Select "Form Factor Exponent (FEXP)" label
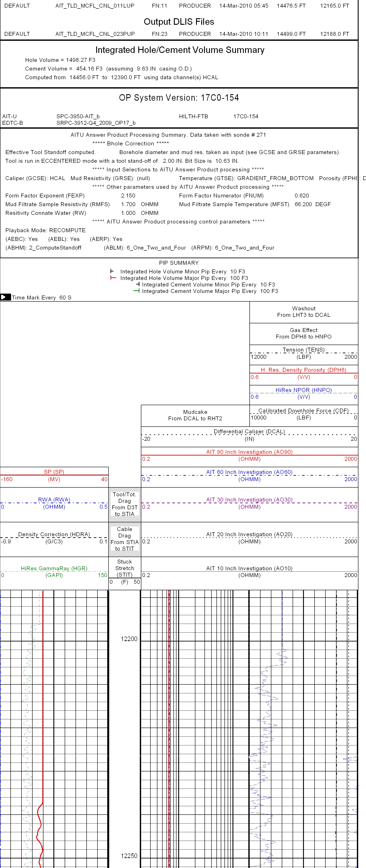Image resolution: width=366 pixels, height=868 pixels. click(x=45, y=196)
